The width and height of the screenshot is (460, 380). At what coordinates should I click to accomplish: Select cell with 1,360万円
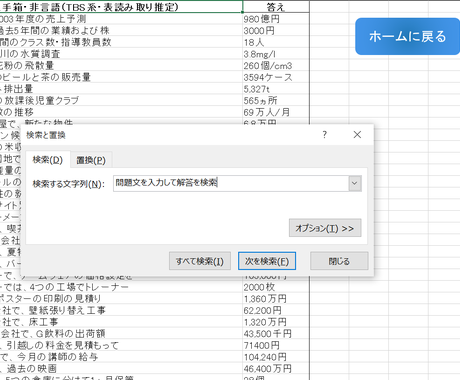(276, 299)
